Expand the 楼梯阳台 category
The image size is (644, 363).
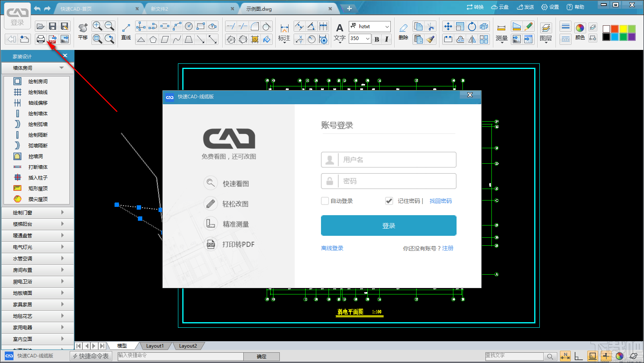tap(38, 224)
